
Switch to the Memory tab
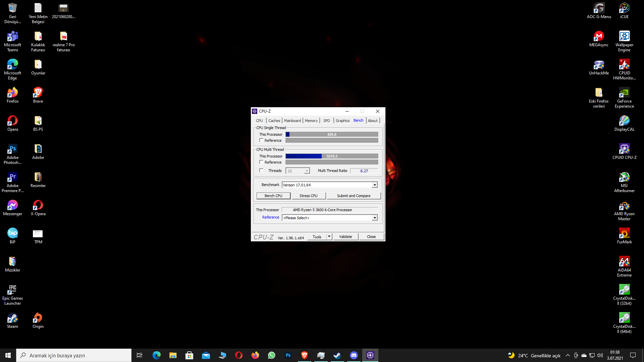pyautogui.click(x=311, y=121)
